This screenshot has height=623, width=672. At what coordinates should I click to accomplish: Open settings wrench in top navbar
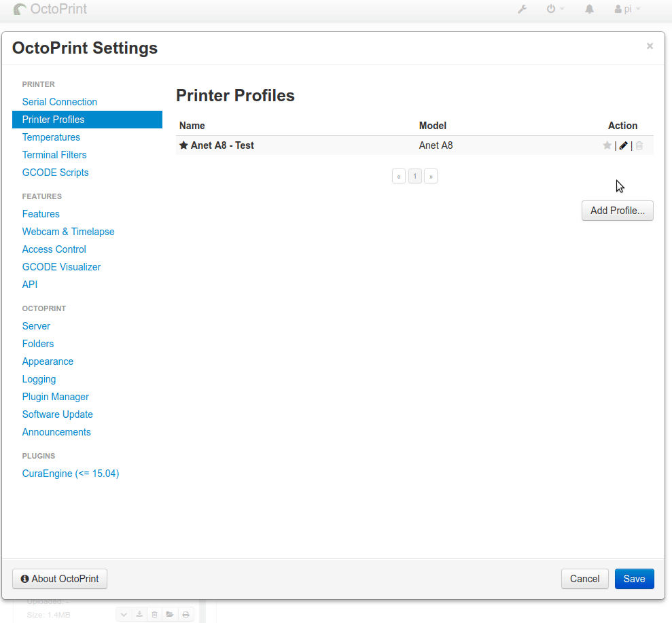point(522,9)
